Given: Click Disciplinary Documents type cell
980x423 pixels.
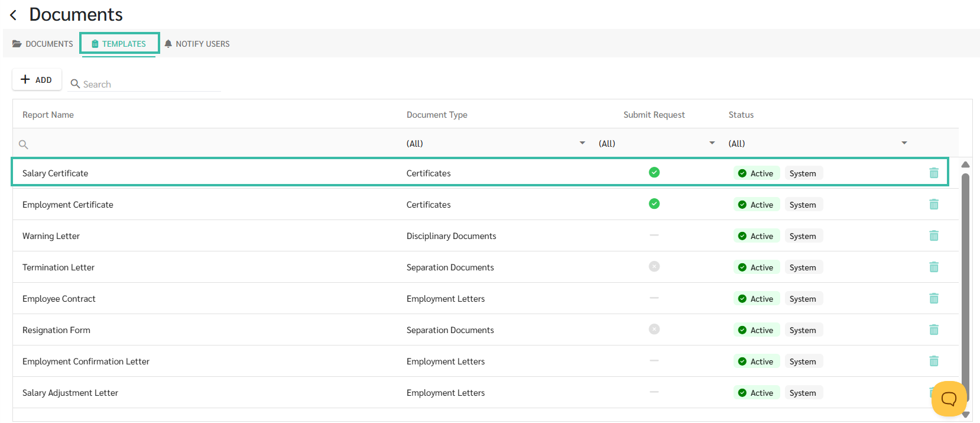Looking at the screenshot, I should (x=451, y=236).
